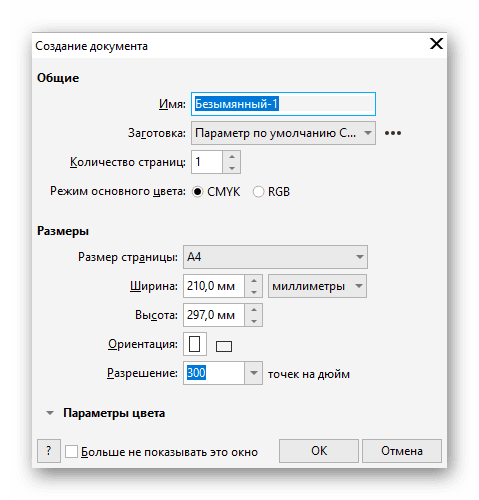Image resolution: width=479 pixels, height=500 pixels.
Task: Click the Имя document name field
Action: point(283,104)
